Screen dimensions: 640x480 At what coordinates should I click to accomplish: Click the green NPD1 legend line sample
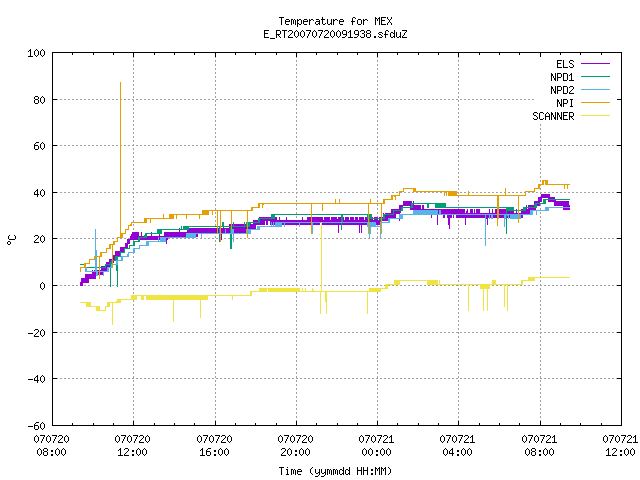point(595,76)
